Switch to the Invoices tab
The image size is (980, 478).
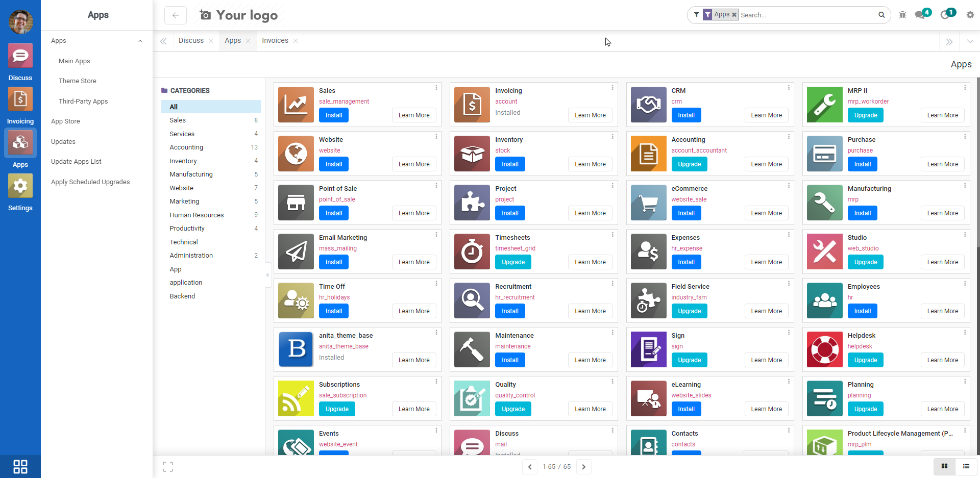tap(275, 41)
